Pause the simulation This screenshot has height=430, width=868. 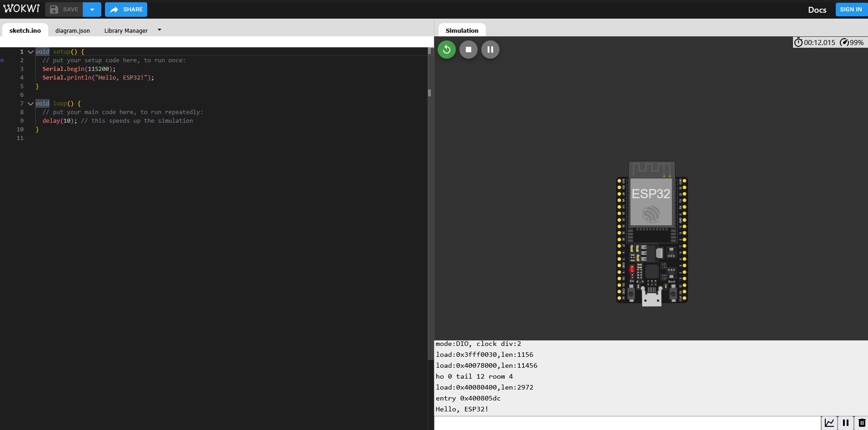[x=490, y=50]
